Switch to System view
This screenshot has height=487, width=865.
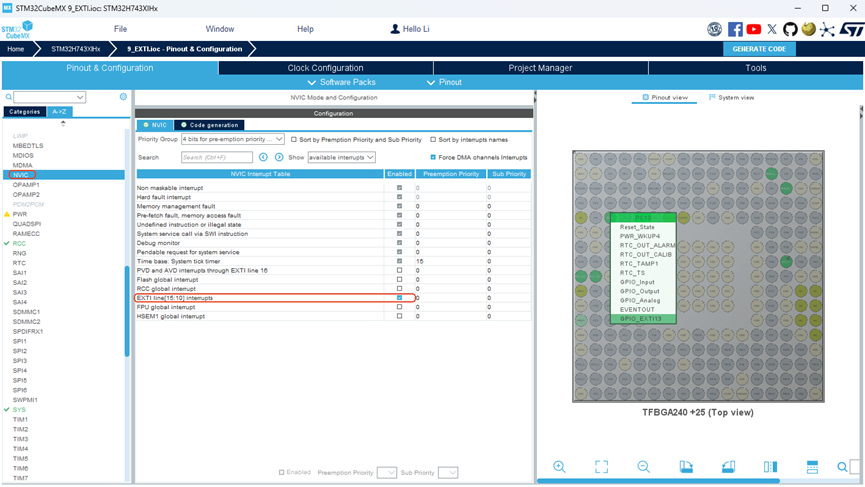[x=731, y=98]
